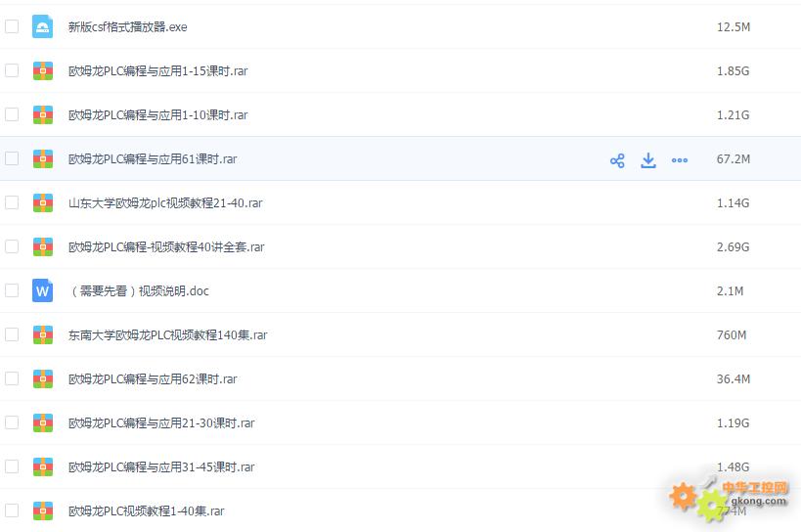Open file name 欧姆龙PLC编程与应用1-15课时.rar
This screenshot has width=801, height=532.
tap(157, 71)
